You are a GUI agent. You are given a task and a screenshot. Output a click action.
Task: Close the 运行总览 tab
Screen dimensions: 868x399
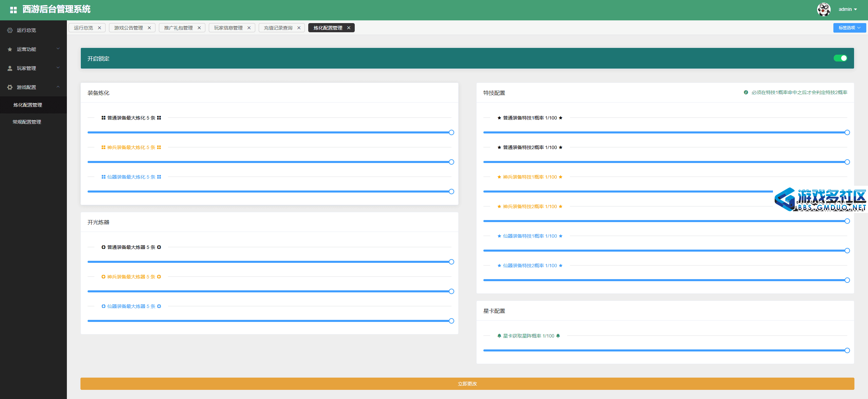[99, 28]
